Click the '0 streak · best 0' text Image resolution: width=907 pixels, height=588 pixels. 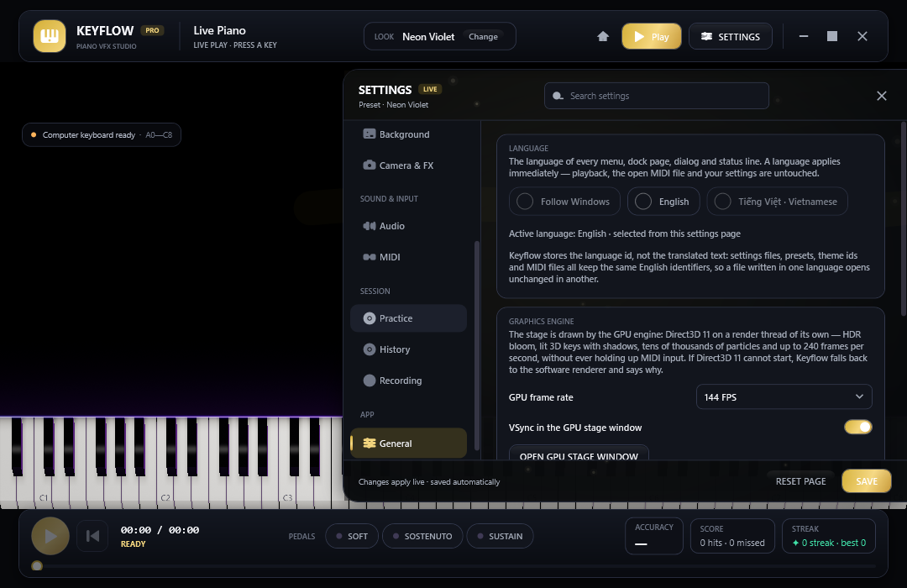tap(829, 543)
